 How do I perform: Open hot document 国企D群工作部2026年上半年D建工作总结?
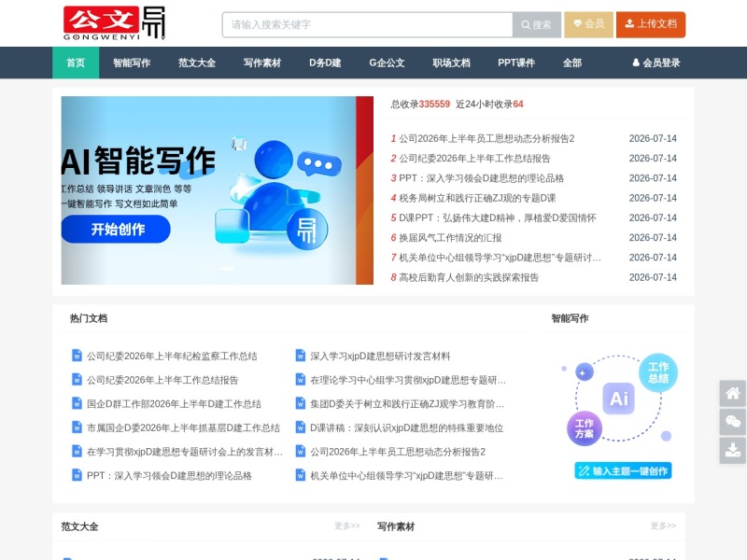point(174,404)
